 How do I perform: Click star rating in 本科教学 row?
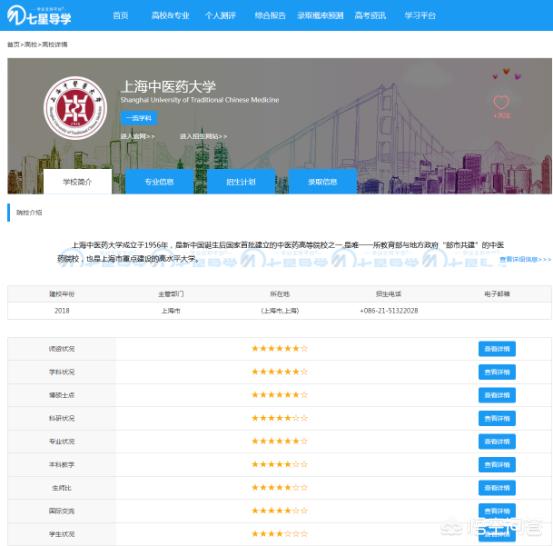pos(279,464)
